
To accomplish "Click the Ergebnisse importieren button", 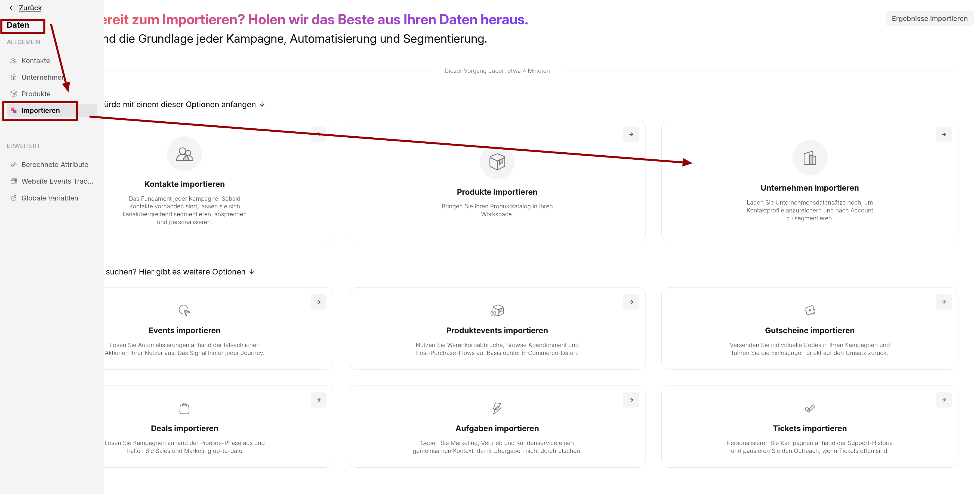I will tap(929, 19).
